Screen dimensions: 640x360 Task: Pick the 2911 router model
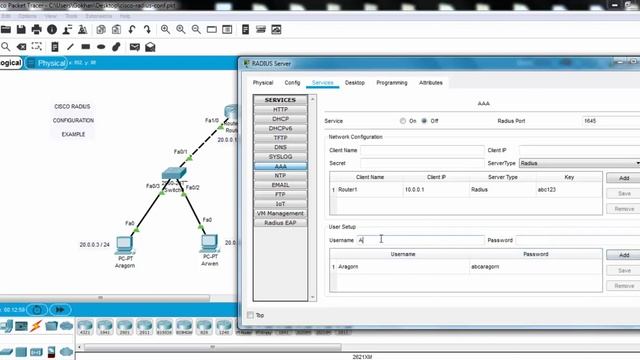[x=144, y=327]
